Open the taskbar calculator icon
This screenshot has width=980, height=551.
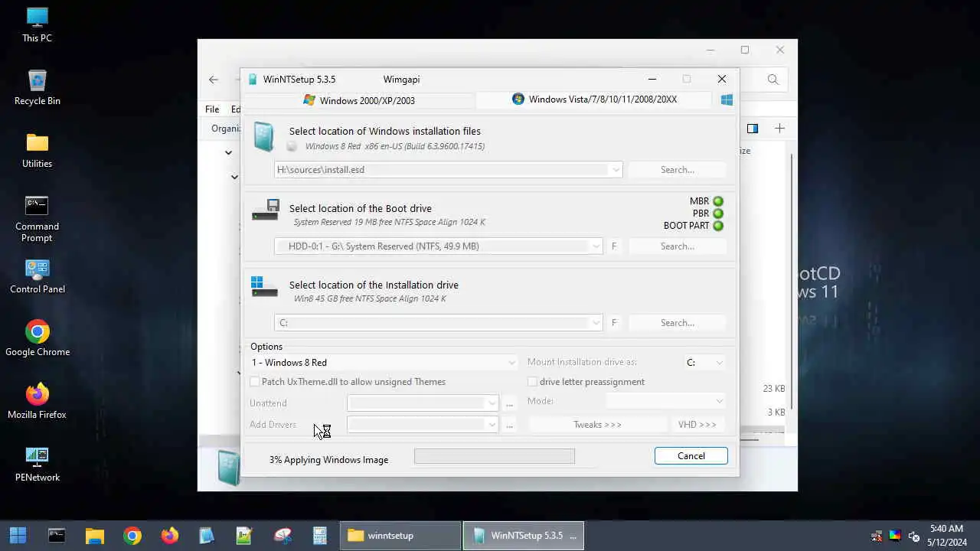coord(320,536)
